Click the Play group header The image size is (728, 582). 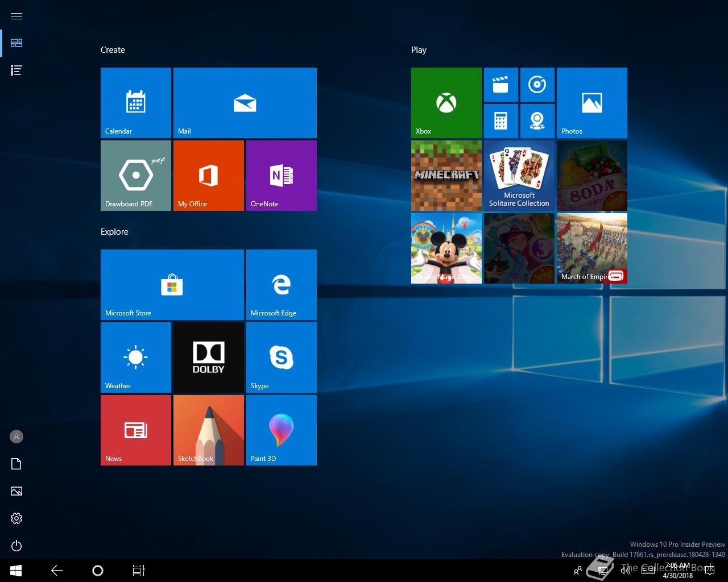[x=419, y=50]
